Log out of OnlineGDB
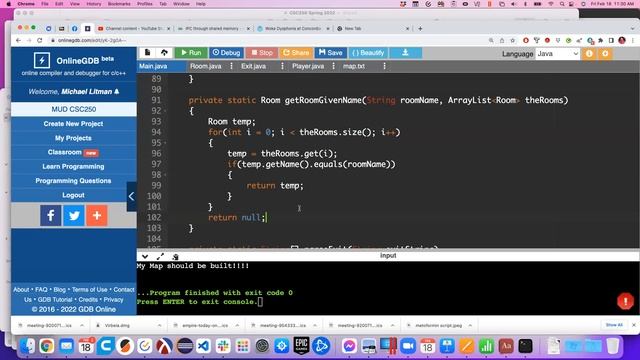 (x=73, y=195)
